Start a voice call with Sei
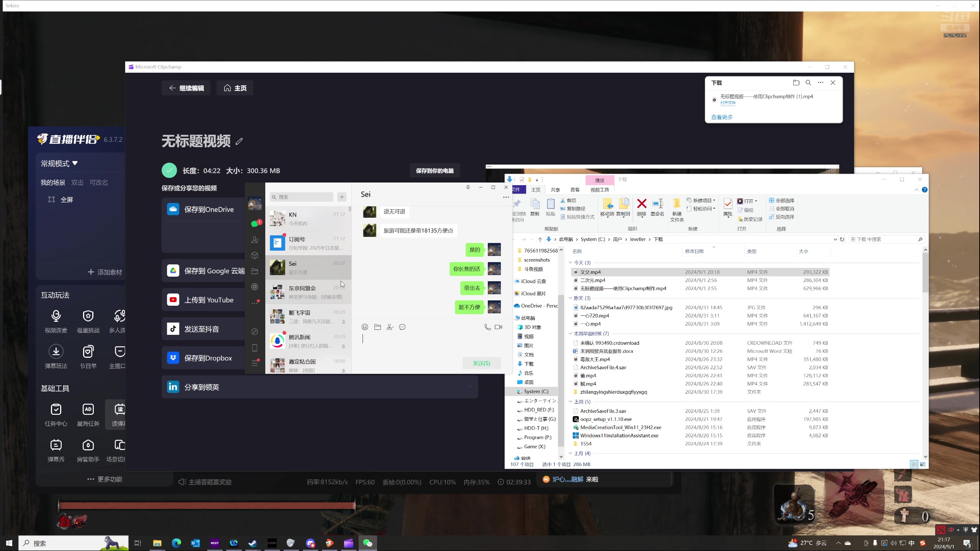 click(x=487, y=327)
